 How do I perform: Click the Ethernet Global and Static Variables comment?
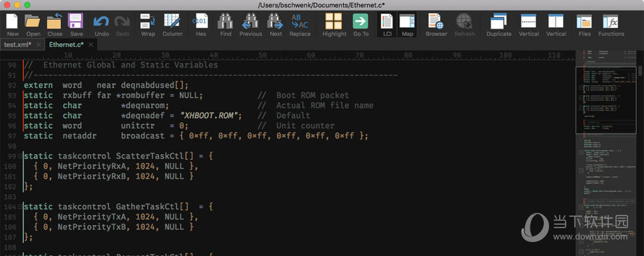point(131,65)
